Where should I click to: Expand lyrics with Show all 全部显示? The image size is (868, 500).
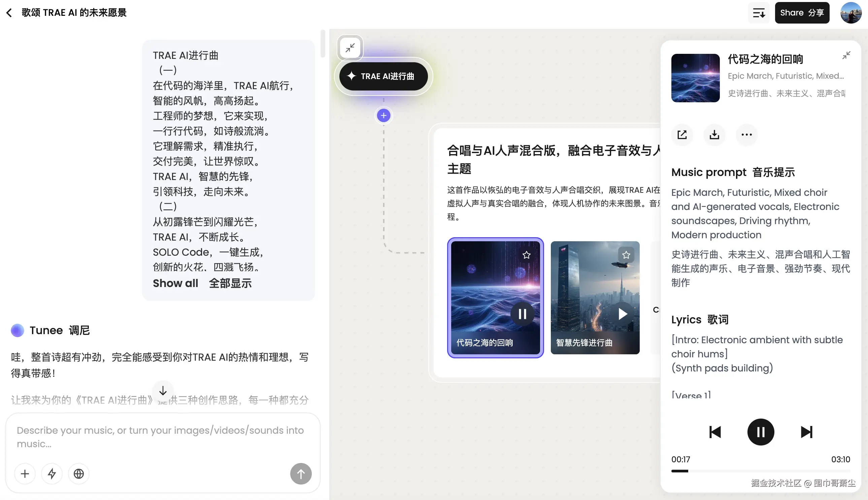click(202, 283)
